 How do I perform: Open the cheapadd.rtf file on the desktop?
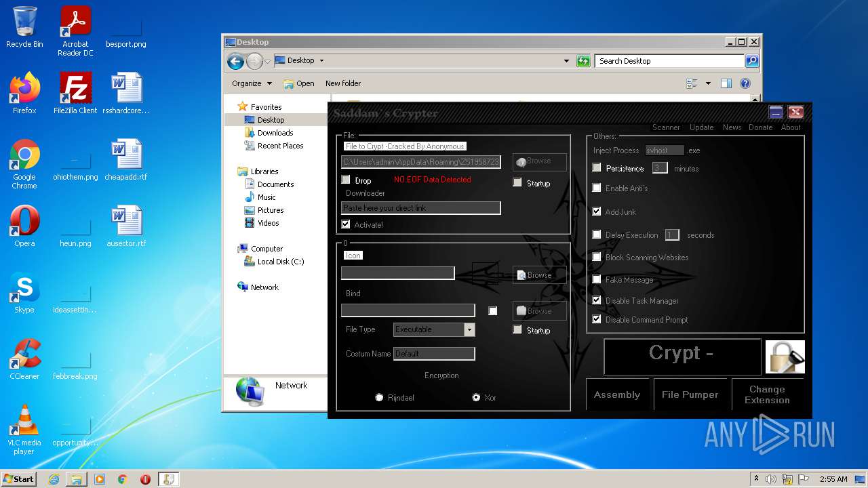126,160
